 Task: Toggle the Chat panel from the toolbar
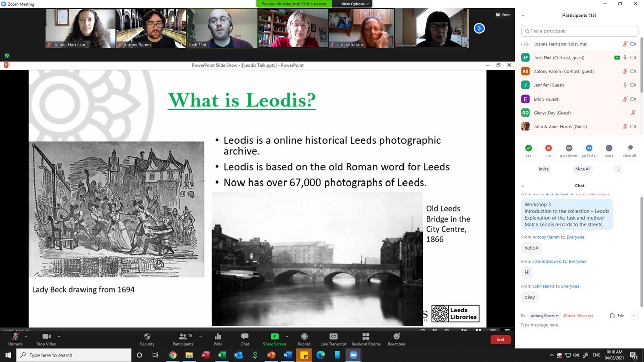pyautogui.click(x=245, y=337)
